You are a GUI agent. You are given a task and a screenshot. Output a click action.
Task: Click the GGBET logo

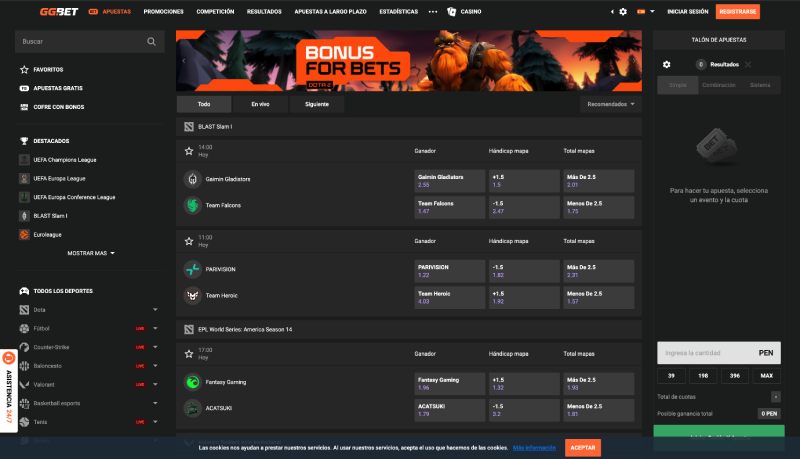point(59,11)
